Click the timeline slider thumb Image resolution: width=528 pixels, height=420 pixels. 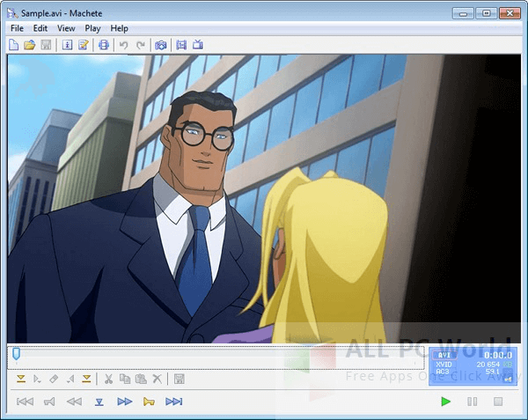[16, 353]
